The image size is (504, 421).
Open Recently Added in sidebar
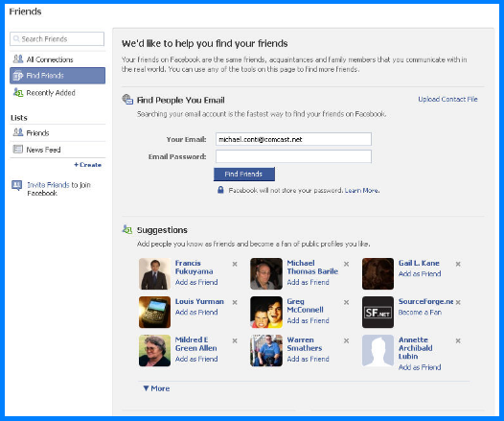57,93
